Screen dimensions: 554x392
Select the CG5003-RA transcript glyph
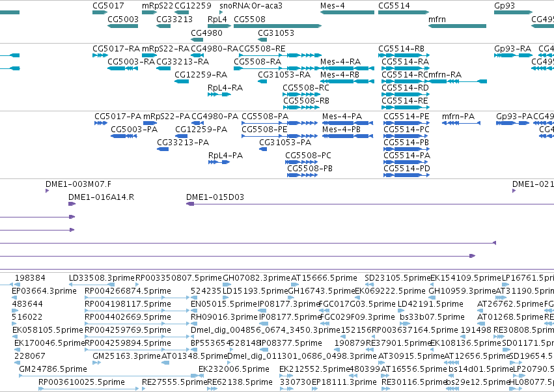tap(122, 68)
